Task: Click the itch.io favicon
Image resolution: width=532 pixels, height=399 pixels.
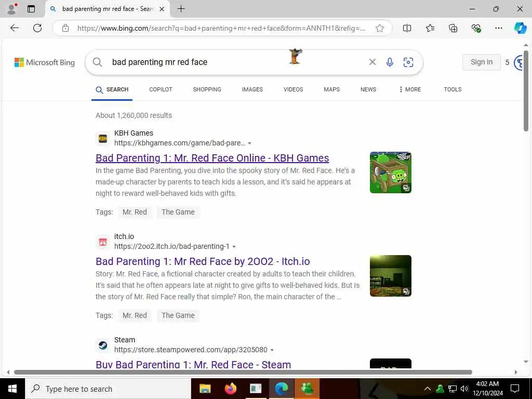Action: coord(103,242)
